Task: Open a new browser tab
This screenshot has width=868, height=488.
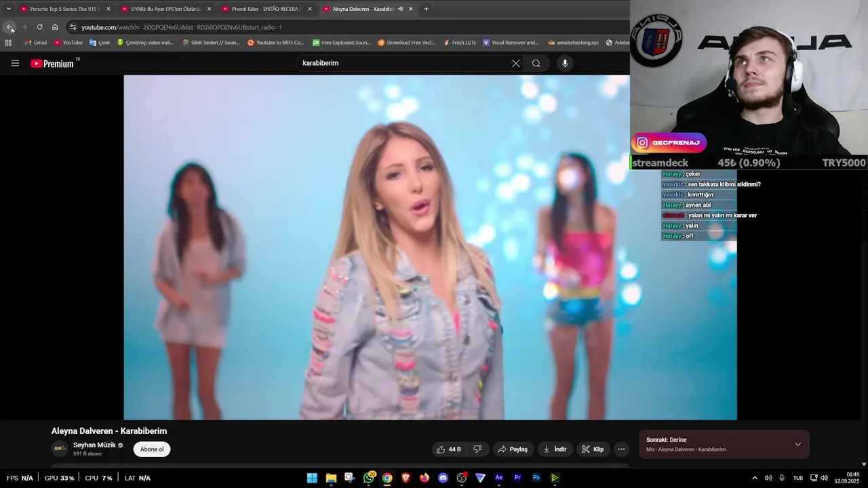Action: (426, 9)
